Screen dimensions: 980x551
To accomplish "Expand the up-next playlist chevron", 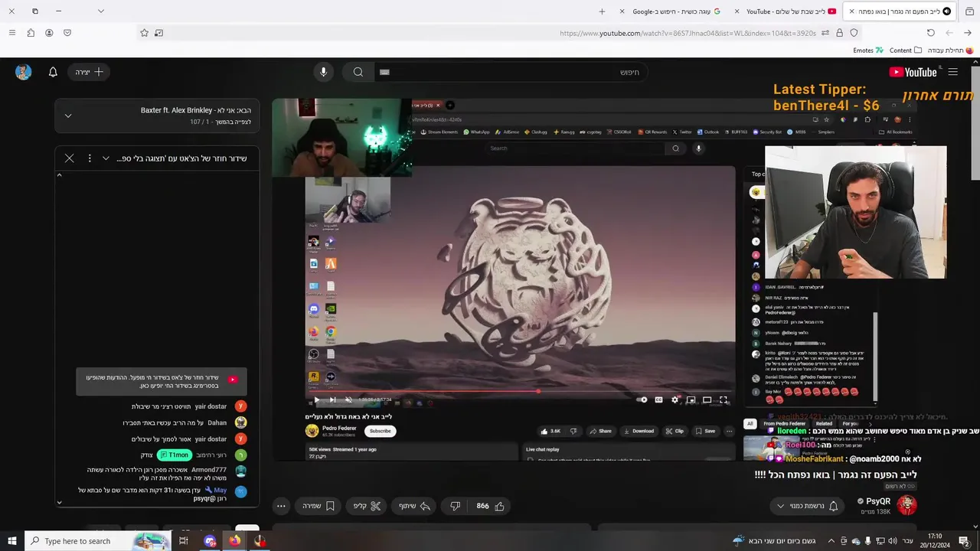I will coord(67,116).
